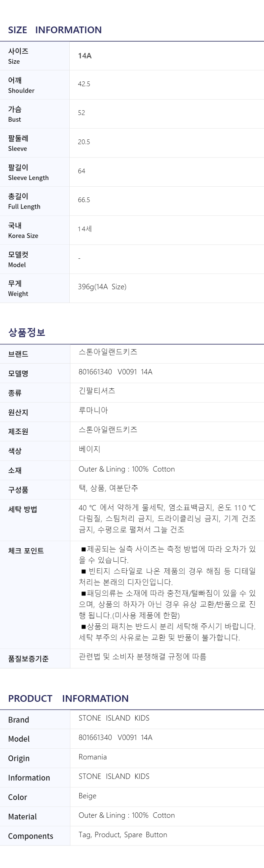Click the Korea Size value 14세
The width and height of the screenshot is (264, 868).
[x=85, y=229]
